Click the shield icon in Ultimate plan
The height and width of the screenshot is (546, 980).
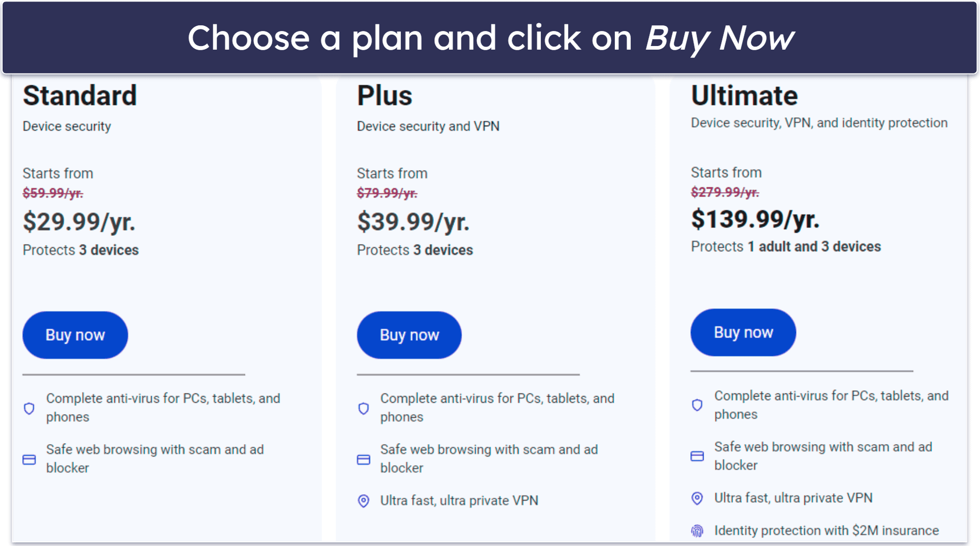click(697, 405)
